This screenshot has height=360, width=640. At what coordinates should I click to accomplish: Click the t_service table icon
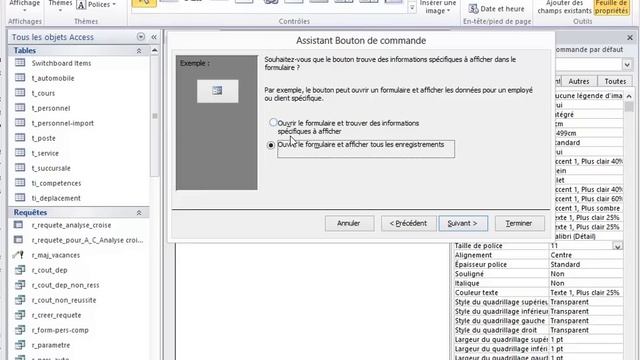coord(20,153)
